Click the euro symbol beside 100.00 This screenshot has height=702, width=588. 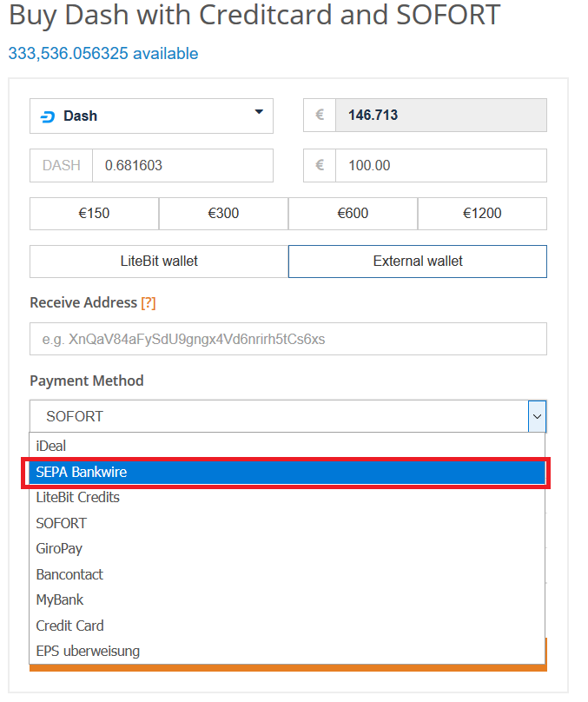coord(320,166)
